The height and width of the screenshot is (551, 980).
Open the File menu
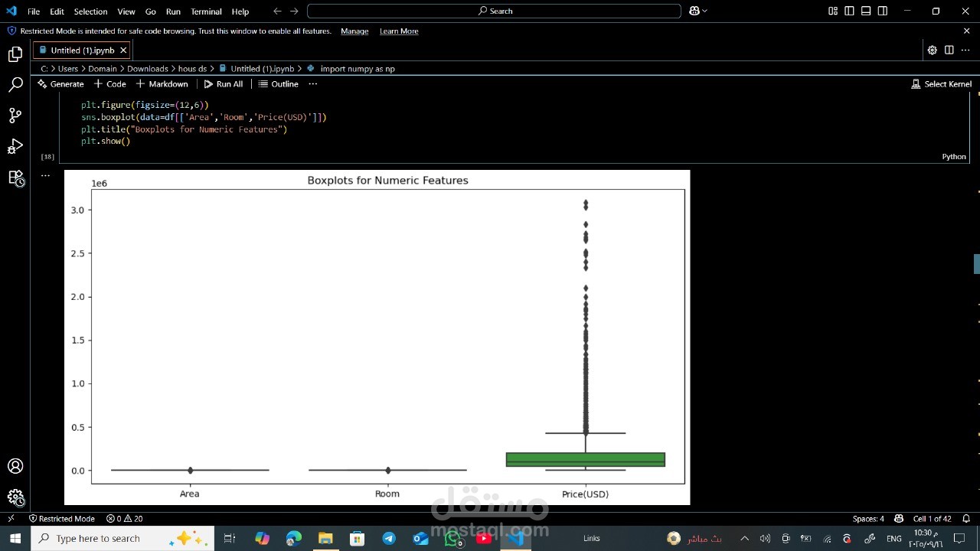(34, 11)
